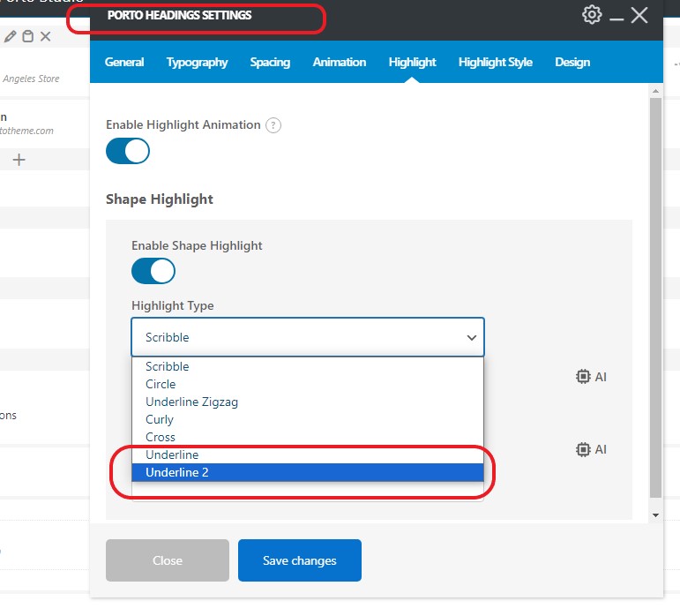Open the Highlight Style tab
This screenshot has width=680, height=616.
495,62
